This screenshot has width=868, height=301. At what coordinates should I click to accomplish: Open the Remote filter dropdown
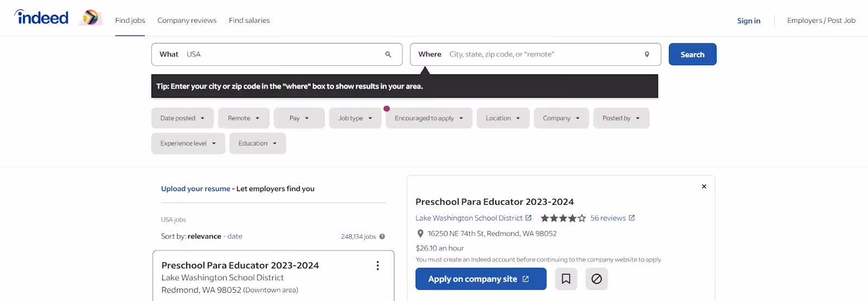click(244, 118)
